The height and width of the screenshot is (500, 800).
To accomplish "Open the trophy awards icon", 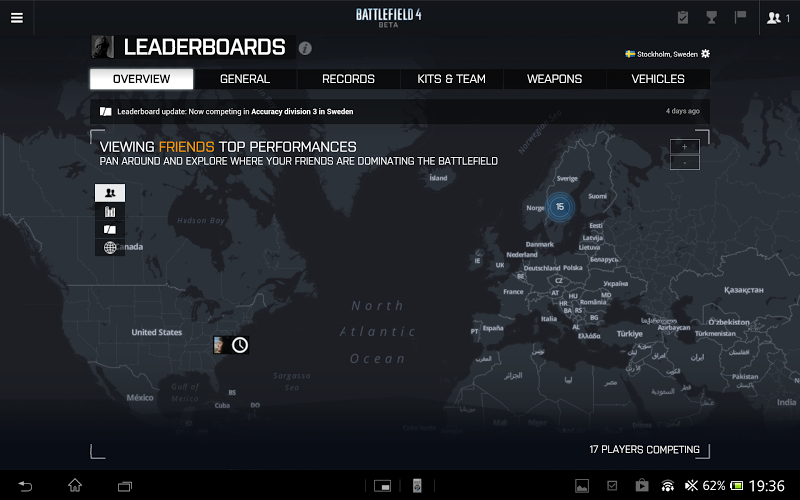I will (x=711, y=17).
